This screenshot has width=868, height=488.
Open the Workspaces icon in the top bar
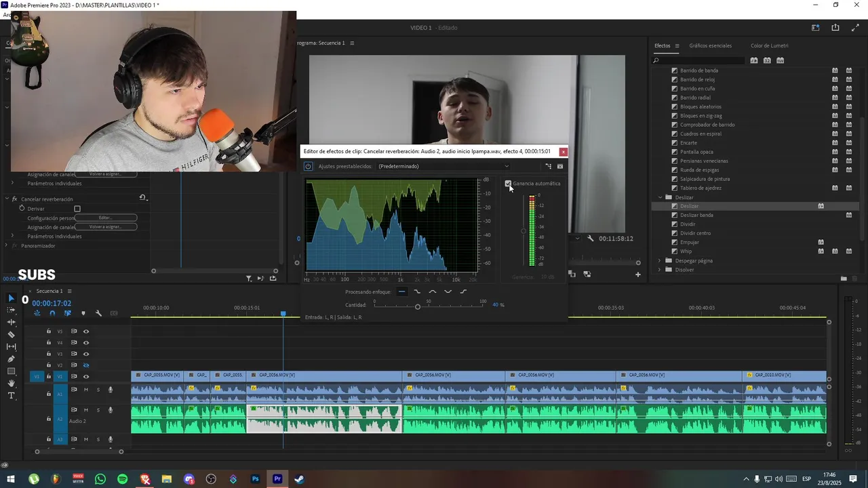(x=815, y=28)
